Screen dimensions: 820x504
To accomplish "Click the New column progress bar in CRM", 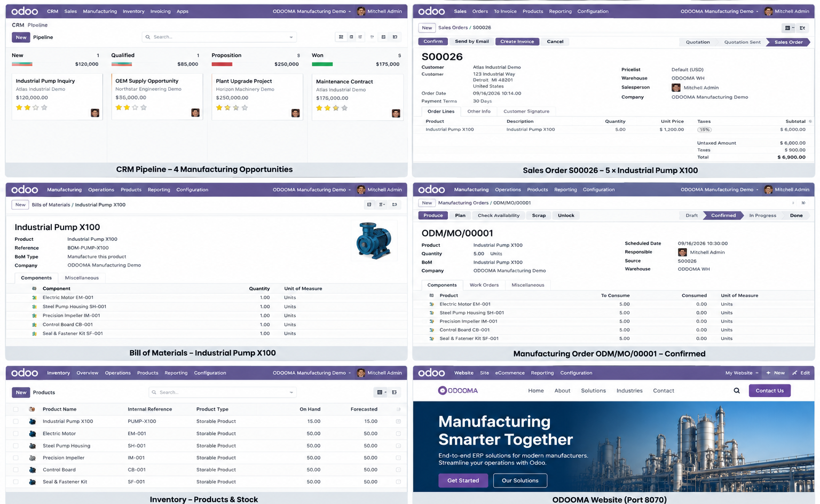I will (x=22, y=64).
